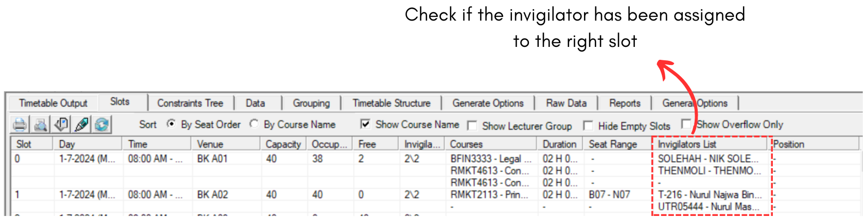Select the pen/highlighter tool icon
The height and width of the screenshot is (218, 868).
(82, 125)
